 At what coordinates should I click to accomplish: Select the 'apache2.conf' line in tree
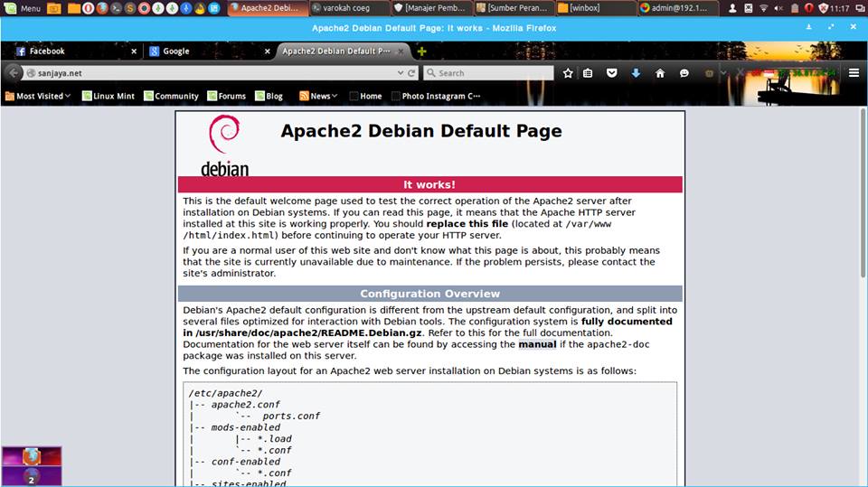pyautogui.click(x=245, y=405)
